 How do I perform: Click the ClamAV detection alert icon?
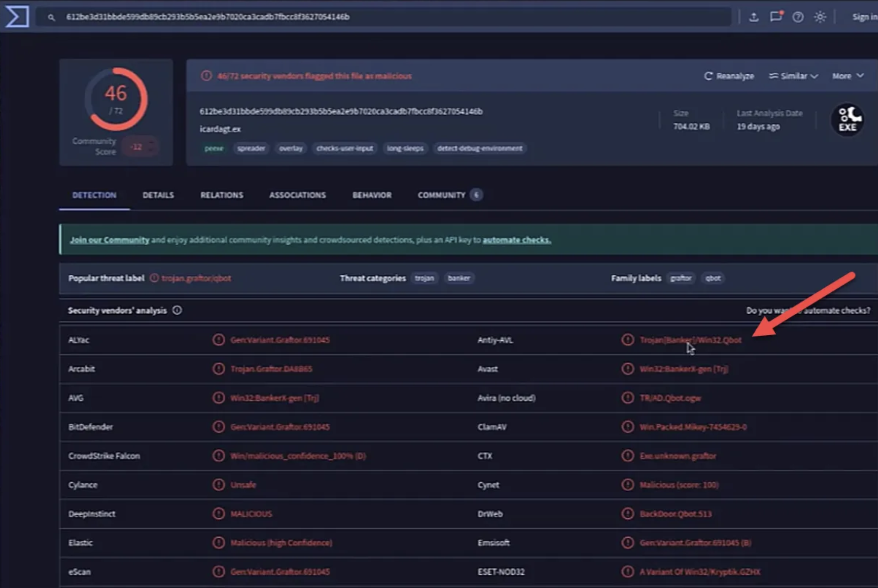click(x=628, y=427)
